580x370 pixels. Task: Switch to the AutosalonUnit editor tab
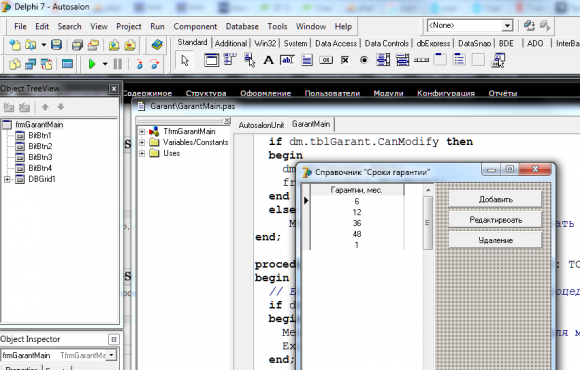(x=261, y=125)
